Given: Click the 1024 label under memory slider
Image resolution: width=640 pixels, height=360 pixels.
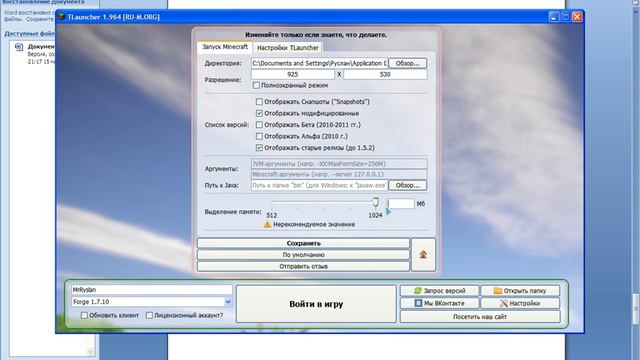Looking at the screenshot, I should [x=375, y=215].
